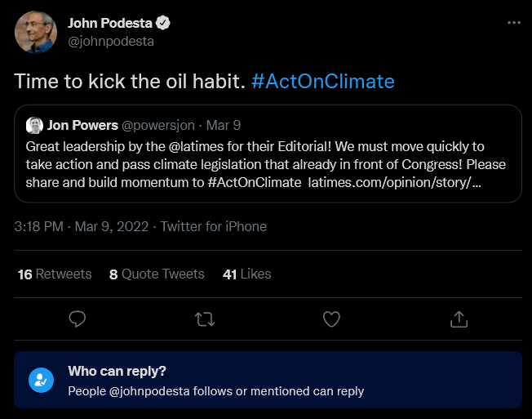
Task: Click the Who can reply people icon
Action: [x=41, y=380]
